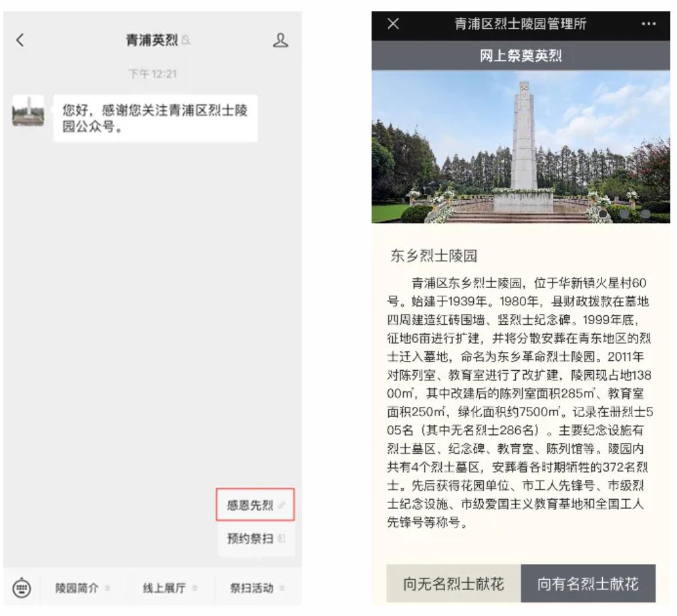Tap the monument banner photo

tap(521, 147)
